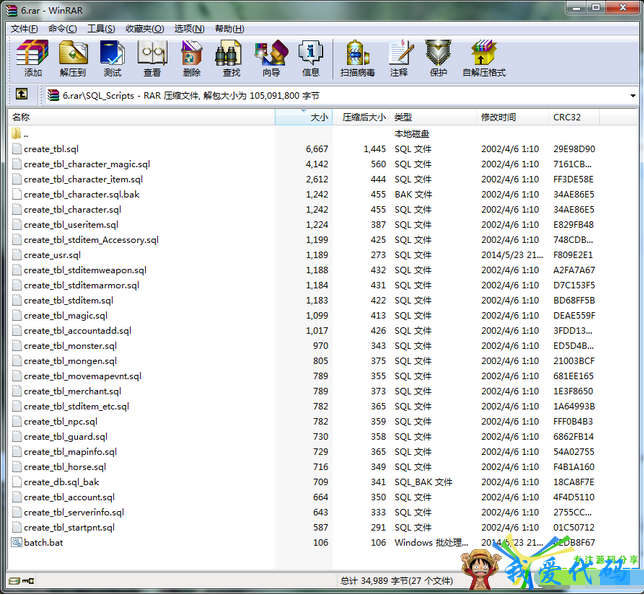Click the SFX (自解压格式) icon
Image resolution: width=644 pixels, height=595 pixels.
[484, 58]
